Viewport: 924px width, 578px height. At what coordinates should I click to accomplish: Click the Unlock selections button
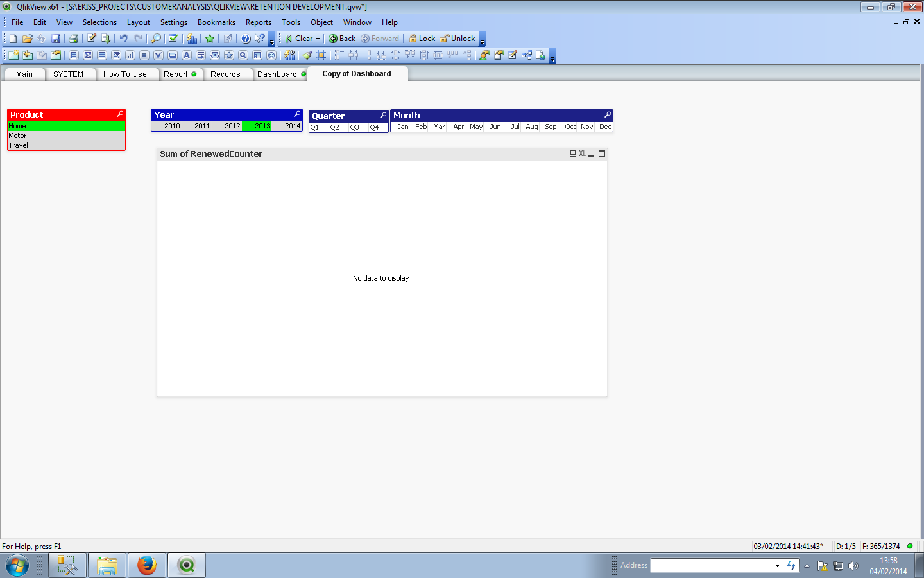pos(458,39)
